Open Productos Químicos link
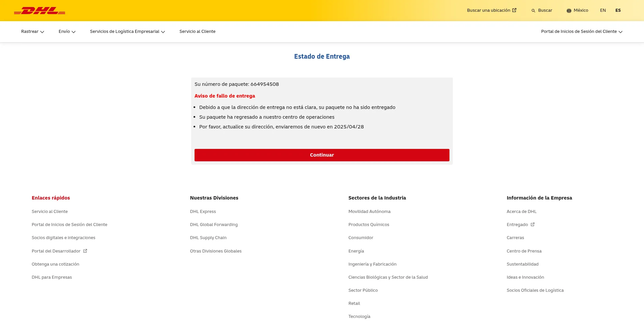This screenshot has width=644, height=333. (x=369, y=224)
